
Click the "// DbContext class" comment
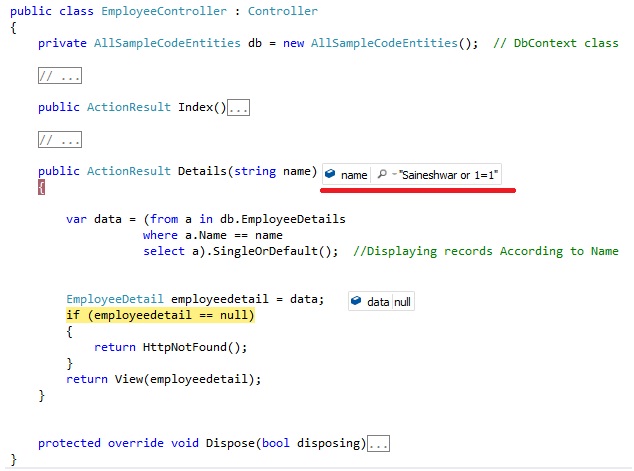point(556,43)
